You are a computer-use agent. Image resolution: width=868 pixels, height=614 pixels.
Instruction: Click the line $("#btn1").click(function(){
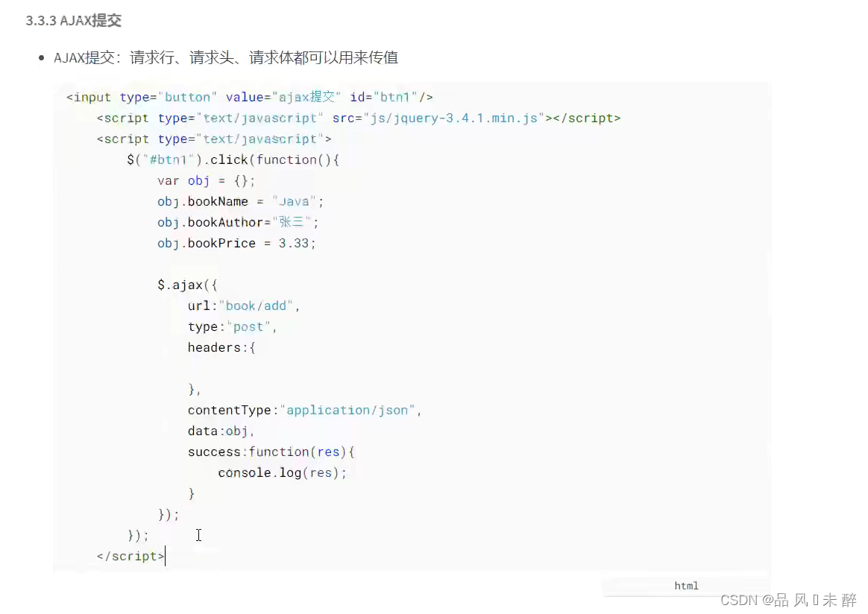233,160
